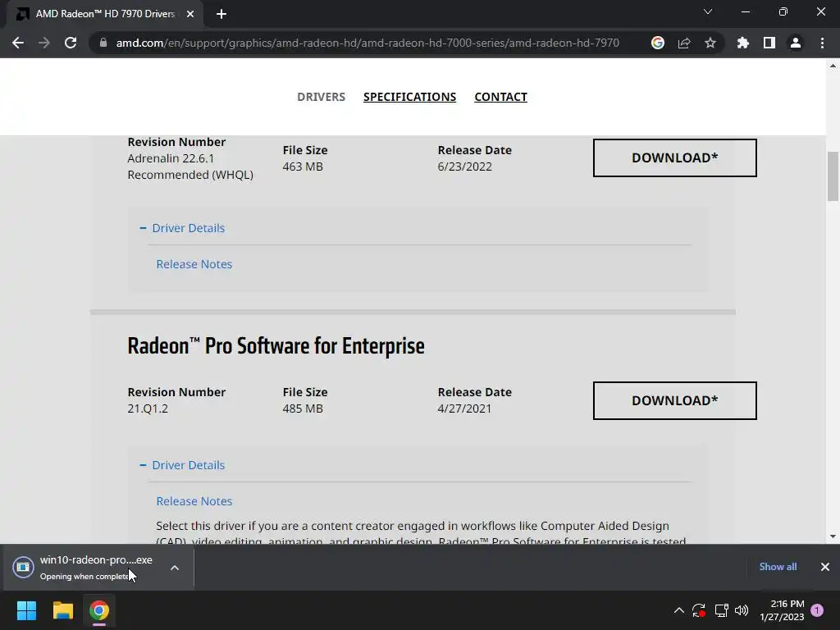This screenshot has width=840, height=630.
Task: Click the address bar URL
Action: pyautogui.click(x=367, y=43)
